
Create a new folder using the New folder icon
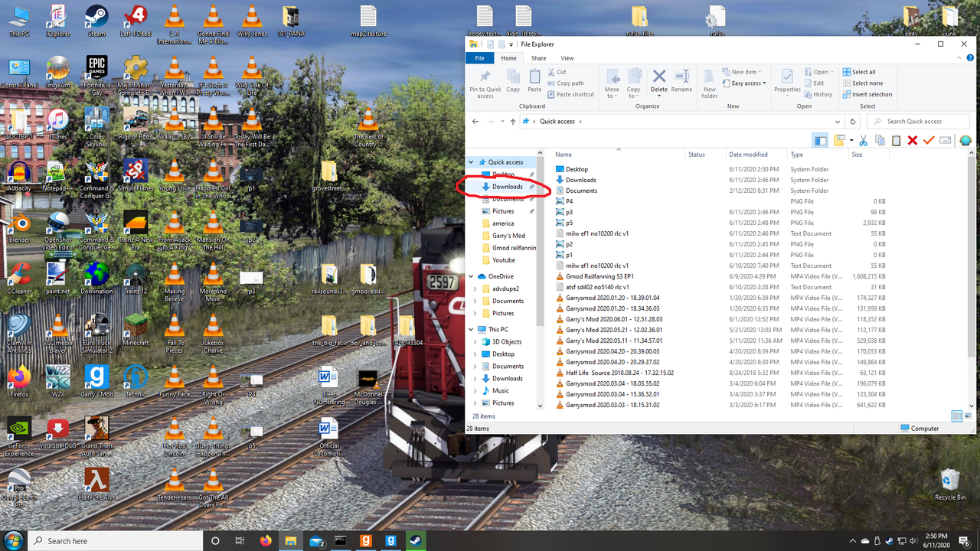pyautogui.click(x=709, y=84)
